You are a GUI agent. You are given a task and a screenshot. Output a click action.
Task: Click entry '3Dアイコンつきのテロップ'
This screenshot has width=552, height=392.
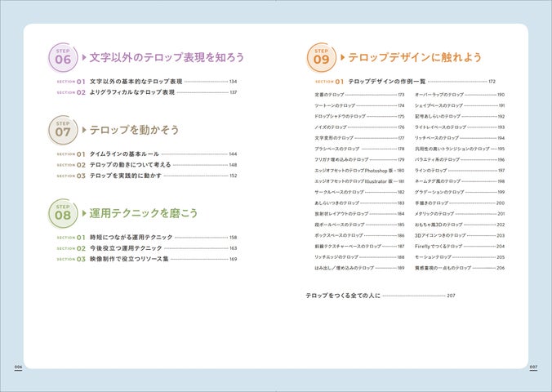pyautogui.click(x=440, y=236)
